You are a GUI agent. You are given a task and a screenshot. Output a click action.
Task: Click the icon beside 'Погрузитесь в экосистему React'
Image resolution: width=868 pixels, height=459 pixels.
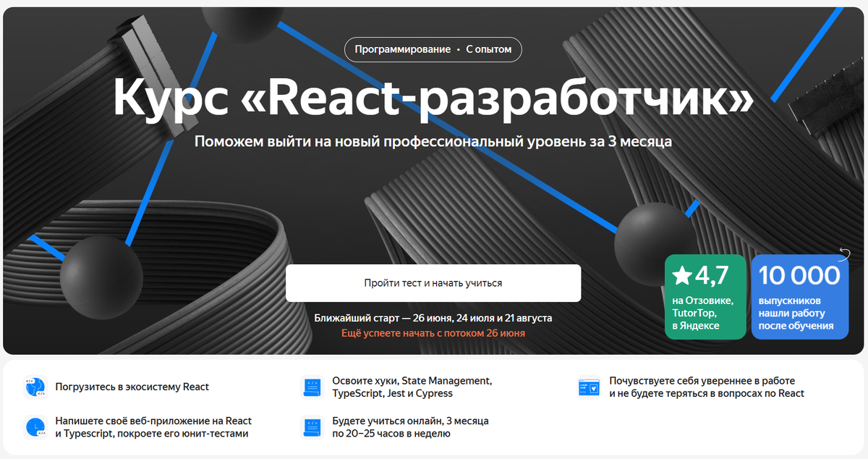point(35,387)
